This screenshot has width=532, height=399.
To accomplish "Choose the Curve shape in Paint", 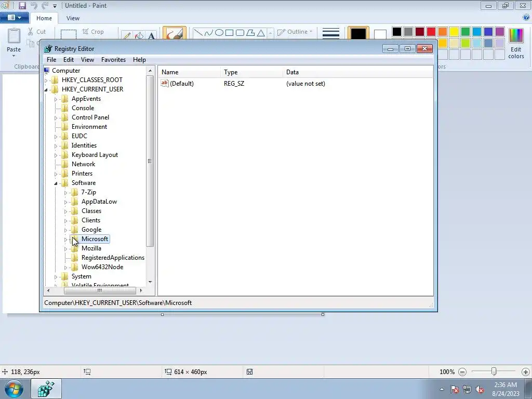I will pos(208,33).
